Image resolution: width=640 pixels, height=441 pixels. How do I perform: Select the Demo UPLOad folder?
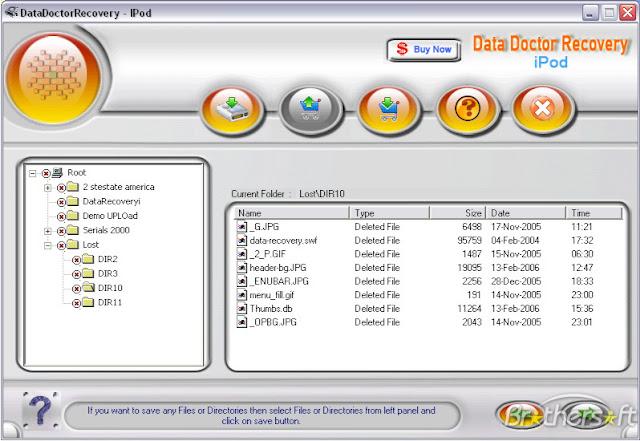point(110,216)
